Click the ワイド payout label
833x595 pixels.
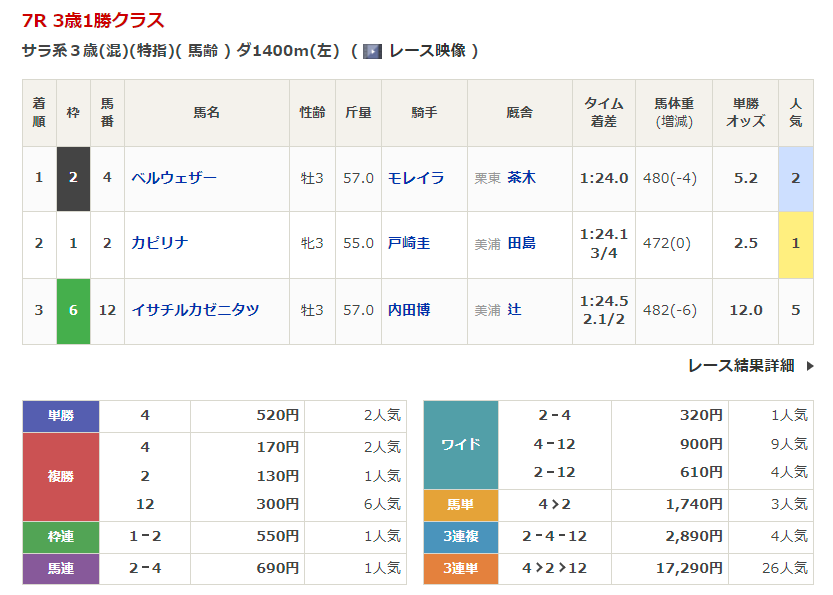pos(461,444)
